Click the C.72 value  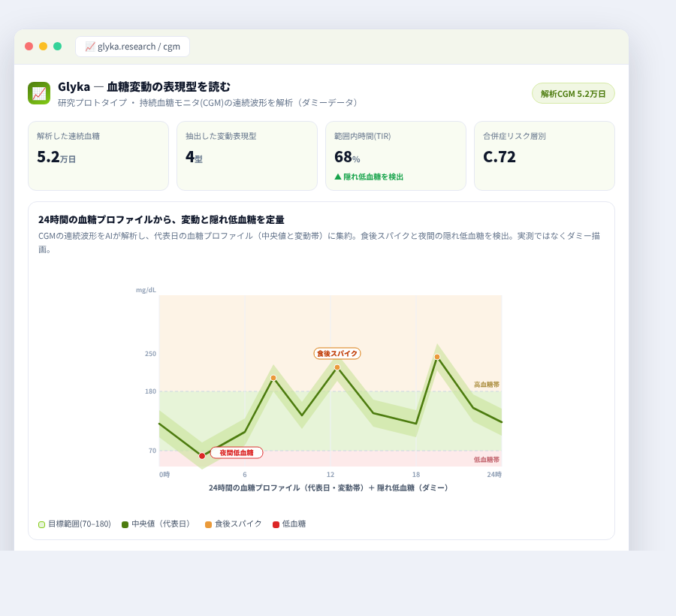pyautogui.click(x=499, y=157)
